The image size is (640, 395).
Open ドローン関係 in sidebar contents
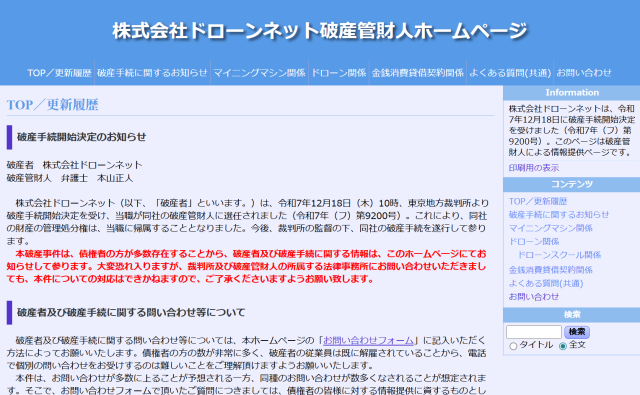tap(533, 242)
